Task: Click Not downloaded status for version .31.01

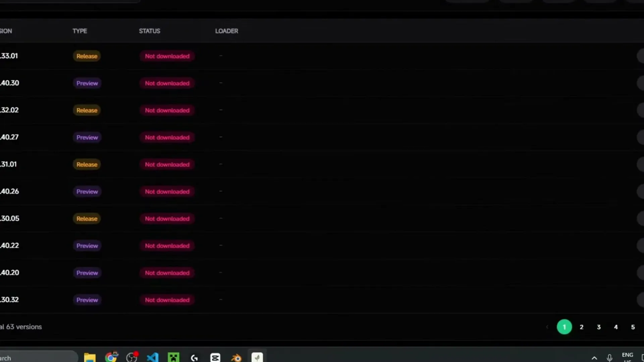Action: pos(167,165)
